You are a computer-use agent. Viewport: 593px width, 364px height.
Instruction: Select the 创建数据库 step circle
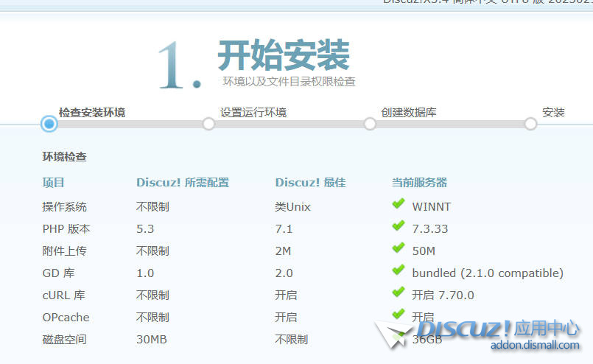370,124
